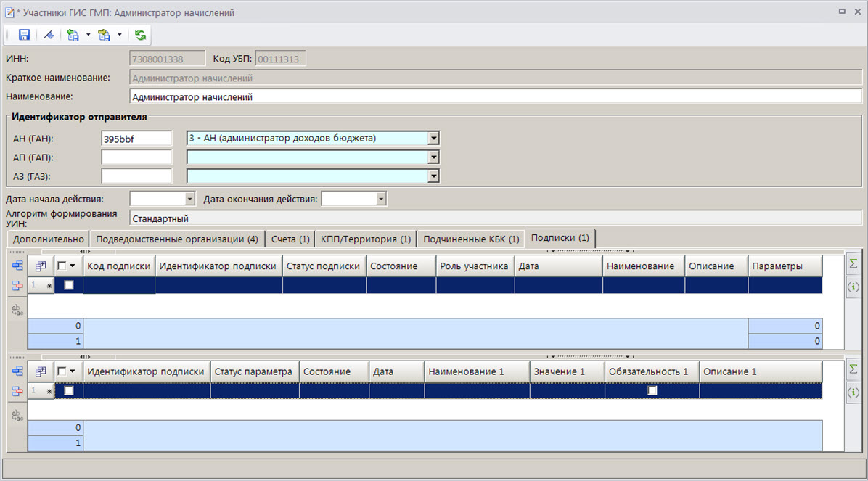Click the Статус подписки column header
The height and width of the screenshot is (481, 868).
[324, 266]
